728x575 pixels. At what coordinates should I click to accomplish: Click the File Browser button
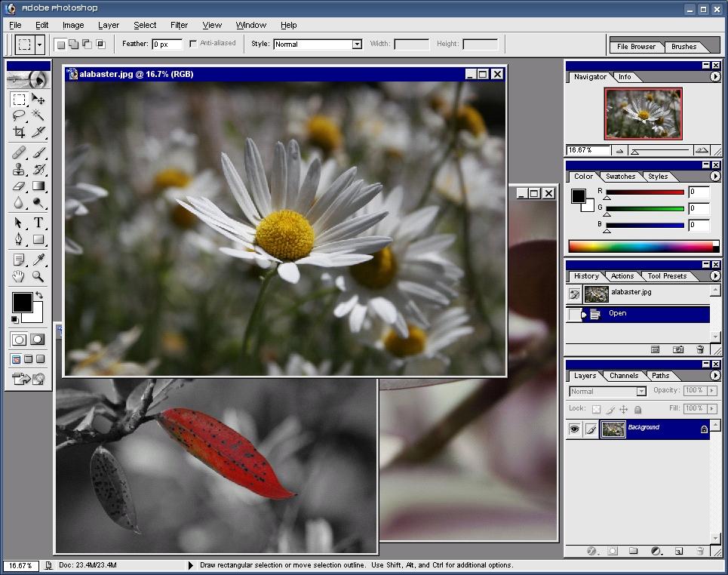(x=636, y=47)
